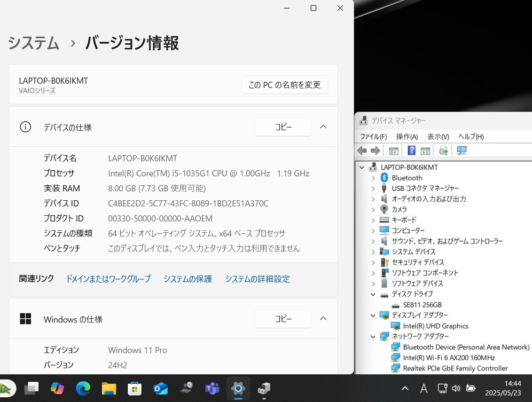
Task: Click scan for hardware changes monitor icon
Action: (x=462, y=150)
